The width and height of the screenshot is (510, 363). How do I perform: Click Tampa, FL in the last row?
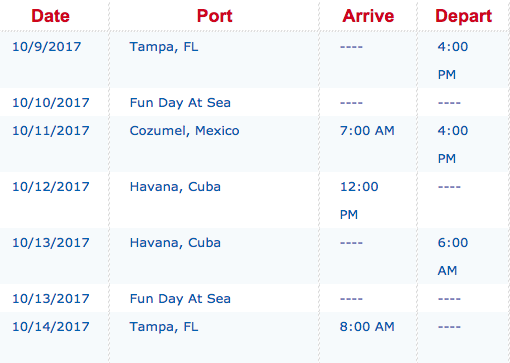[x=164, y=327]
